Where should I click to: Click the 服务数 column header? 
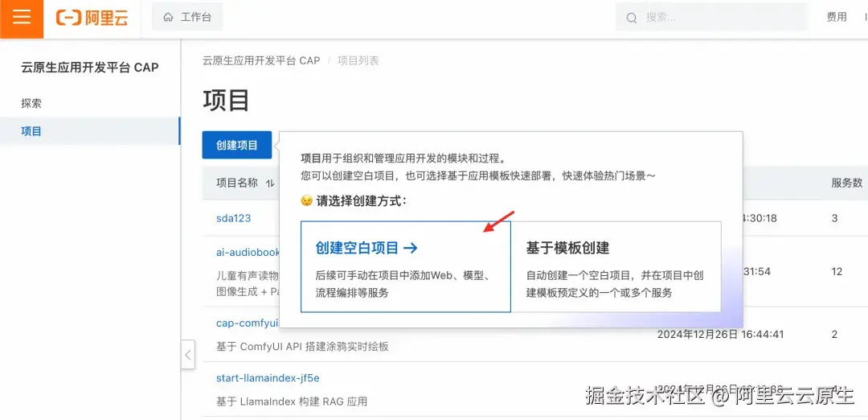(846, 183)
